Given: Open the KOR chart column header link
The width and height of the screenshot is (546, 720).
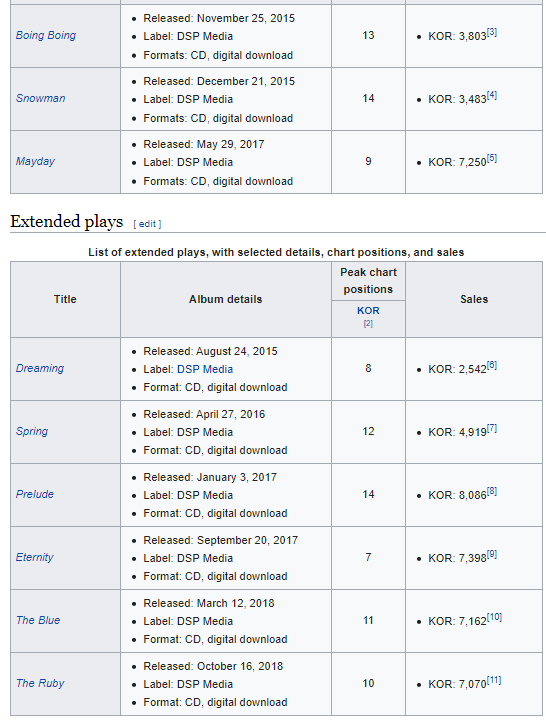Looking at the screenshot, I should point(368,310).
